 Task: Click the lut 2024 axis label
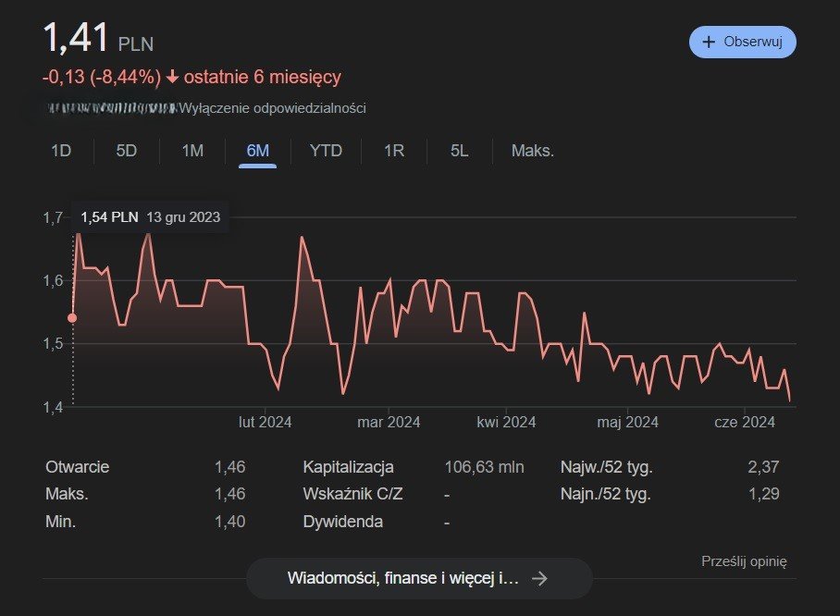(266, 423)
